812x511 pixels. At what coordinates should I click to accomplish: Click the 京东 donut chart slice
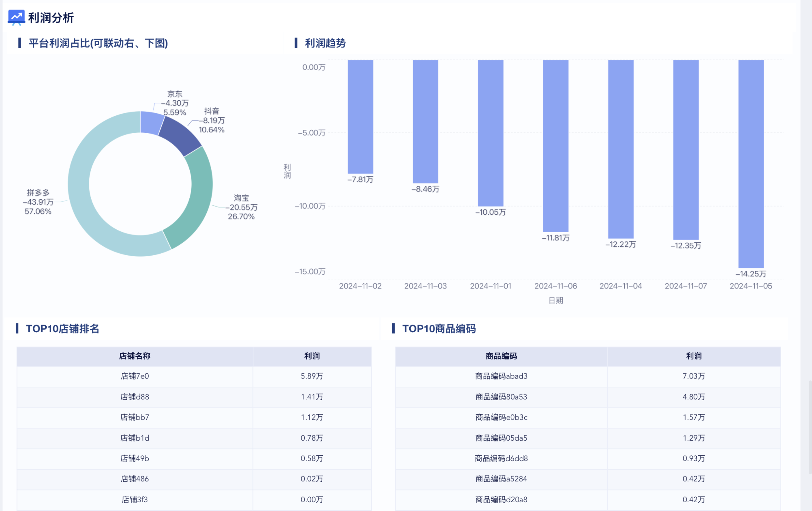(x=151, y=122)
